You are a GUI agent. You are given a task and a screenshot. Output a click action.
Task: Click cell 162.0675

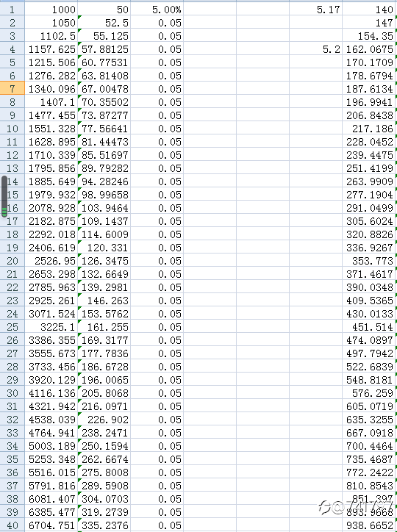(x=369, y=48)
